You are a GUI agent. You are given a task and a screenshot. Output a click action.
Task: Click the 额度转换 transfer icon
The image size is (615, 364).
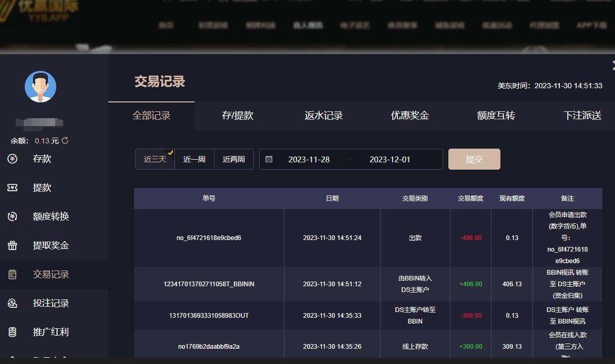[13, 216]
